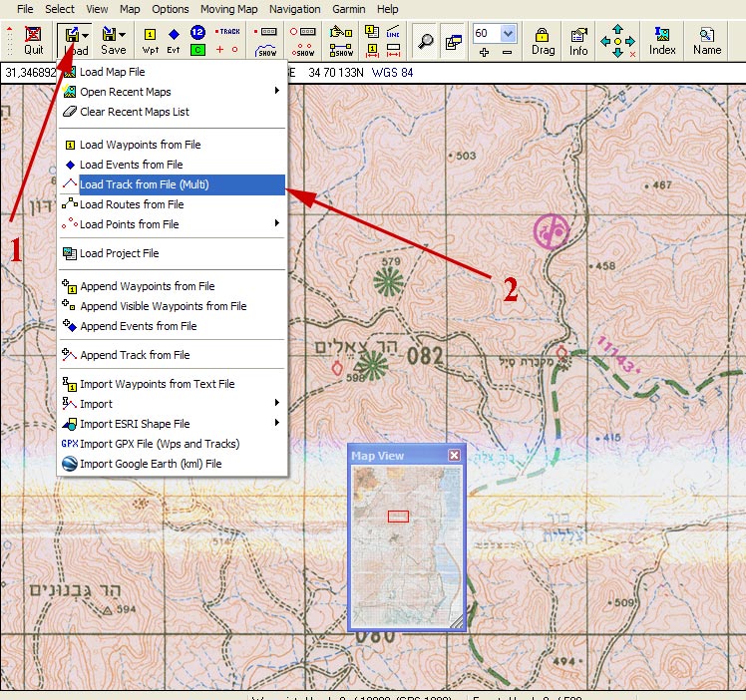This screenshot has height=700, width=746.
Task: Close the Map View window
Action: [x=455, y=456]
